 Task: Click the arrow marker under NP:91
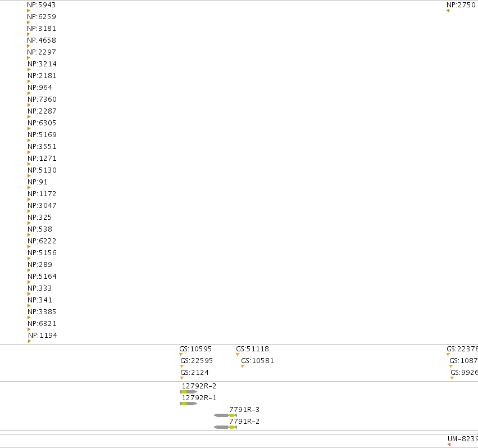(29, 188)
